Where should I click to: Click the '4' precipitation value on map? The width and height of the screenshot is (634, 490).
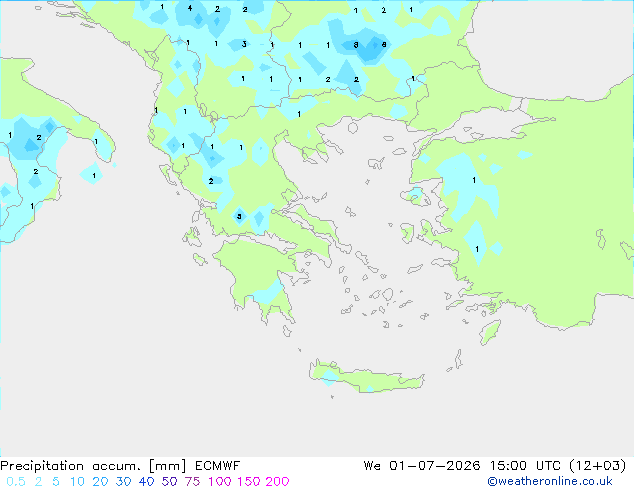[x=190, y=8]
